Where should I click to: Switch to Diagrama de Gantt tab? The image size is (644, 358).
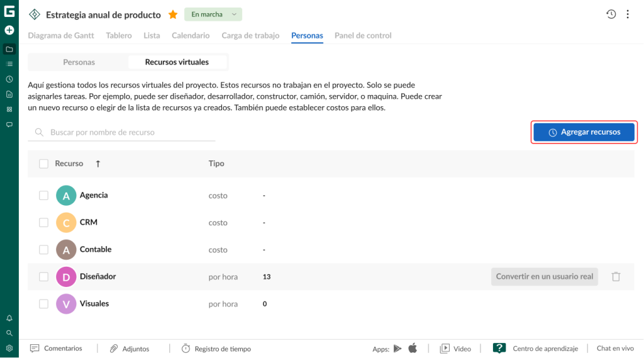click(61, 35)
